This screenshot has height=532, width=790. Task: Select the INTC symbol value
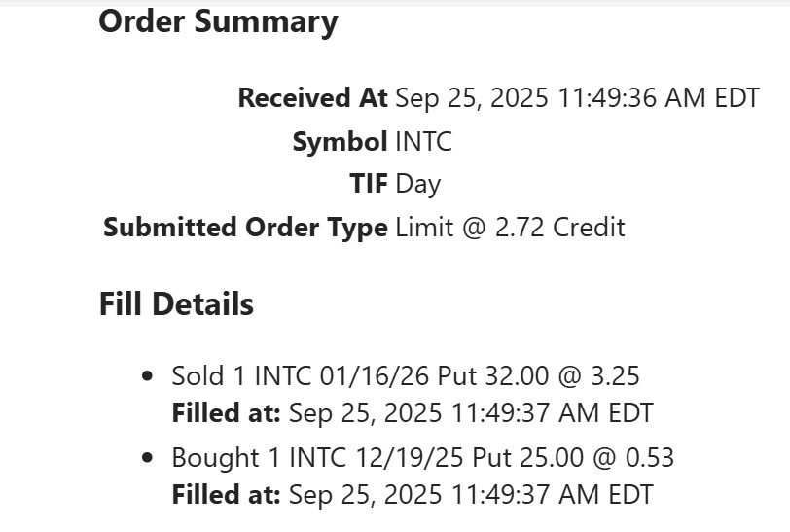(424, 142)
